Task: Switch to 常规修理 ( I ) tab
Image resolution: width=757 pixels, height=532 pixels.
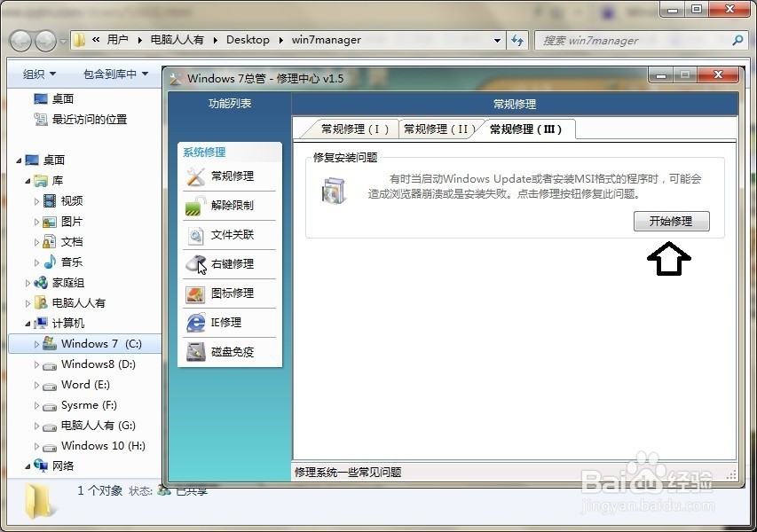Action: tap(354, 129)
